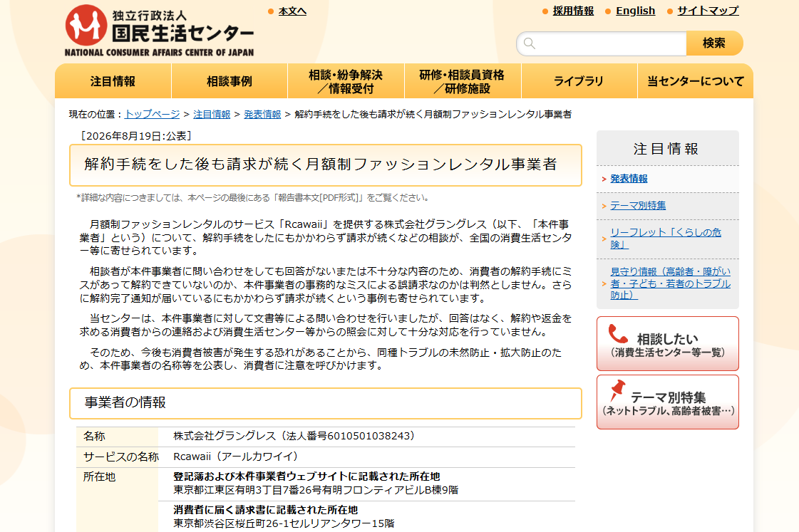
Task: Open 当センターについて navigation tab
Action: pos(695,81)
